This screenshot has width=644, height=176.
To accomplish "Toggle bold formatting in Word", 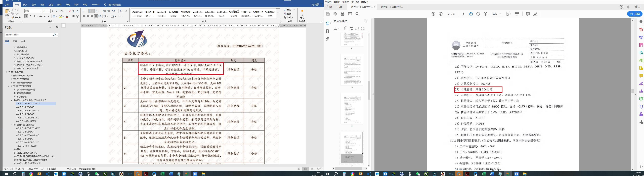I will [x=26, y=16].
